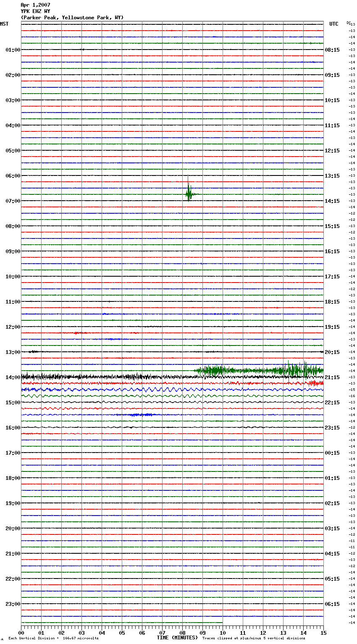This screenshot has height=644, width=357.
Task: Click the 05:00 MST time label
Action: (x=13, y=151)
